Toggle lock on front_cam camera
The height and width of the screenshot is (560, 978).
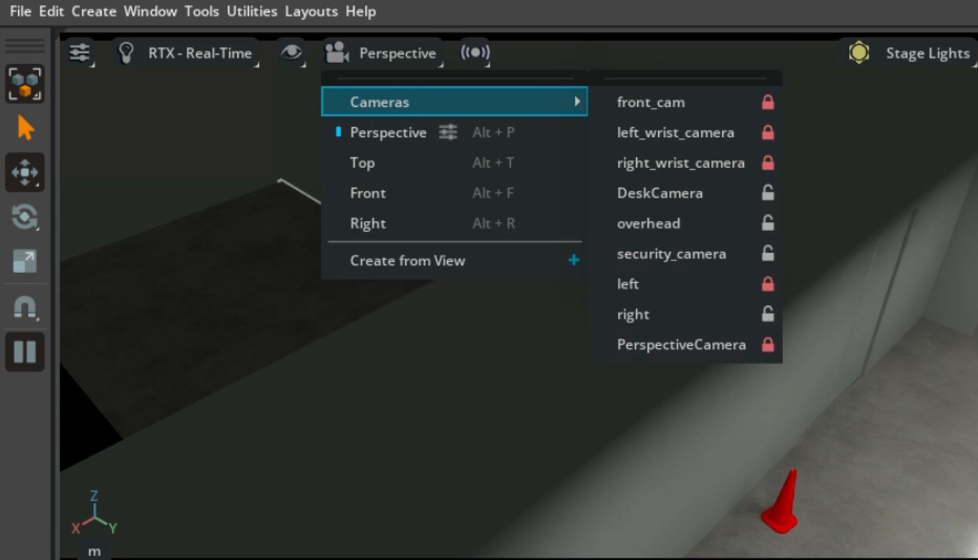coord(768,102)
